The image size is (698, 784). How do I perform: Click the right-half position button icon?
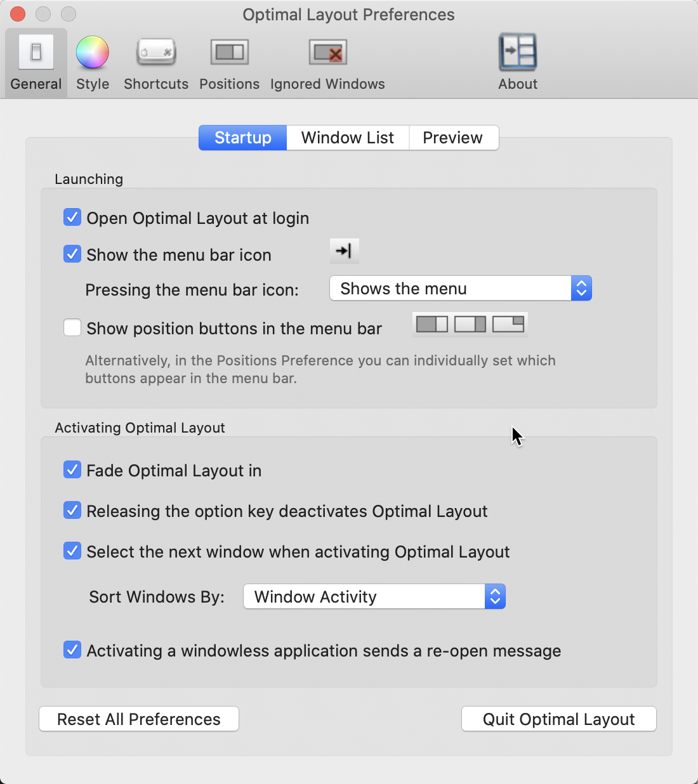470,324
